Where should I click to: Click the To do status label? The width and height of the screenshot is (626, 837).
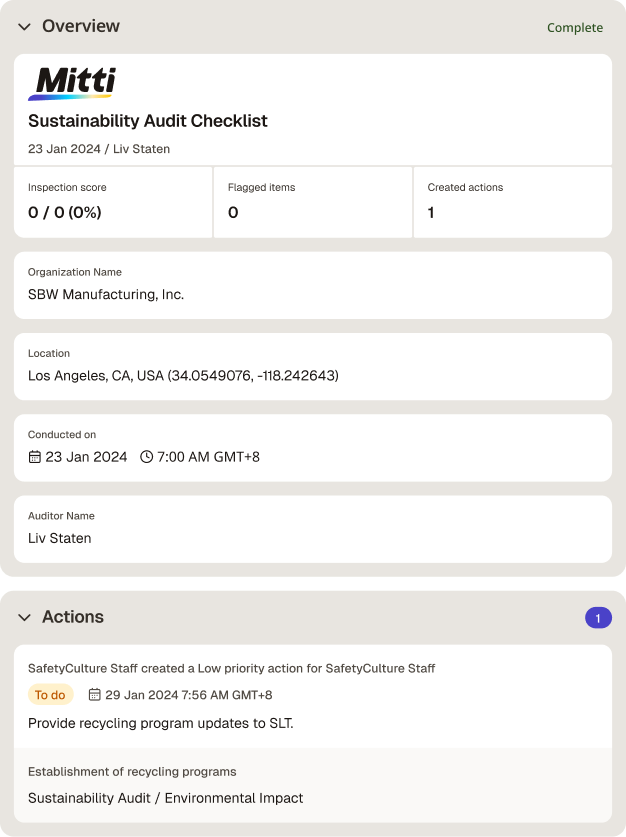pyautogui.click(x=50, y=695)
